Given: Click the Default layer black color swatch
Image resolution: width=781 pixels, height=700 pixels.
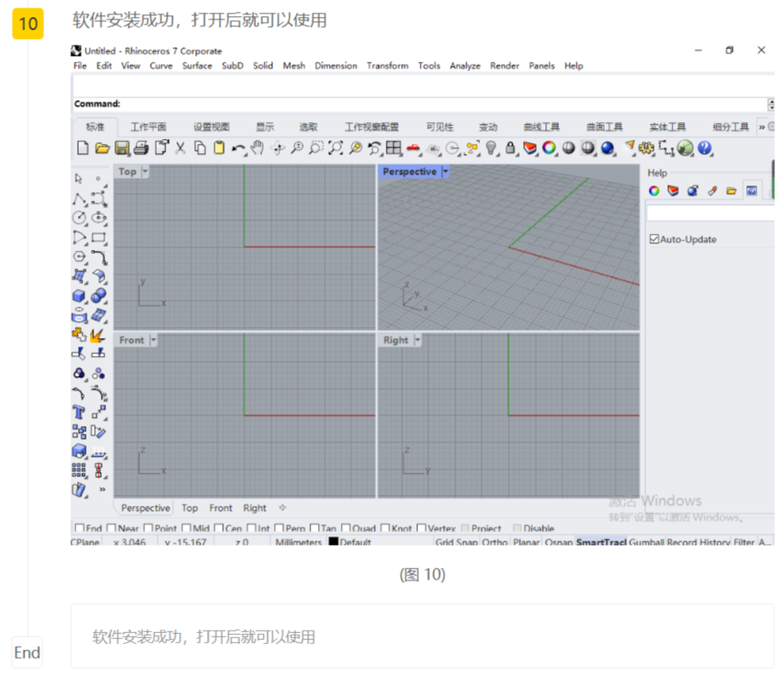Looking at the screenshot, I should [333, 542].
